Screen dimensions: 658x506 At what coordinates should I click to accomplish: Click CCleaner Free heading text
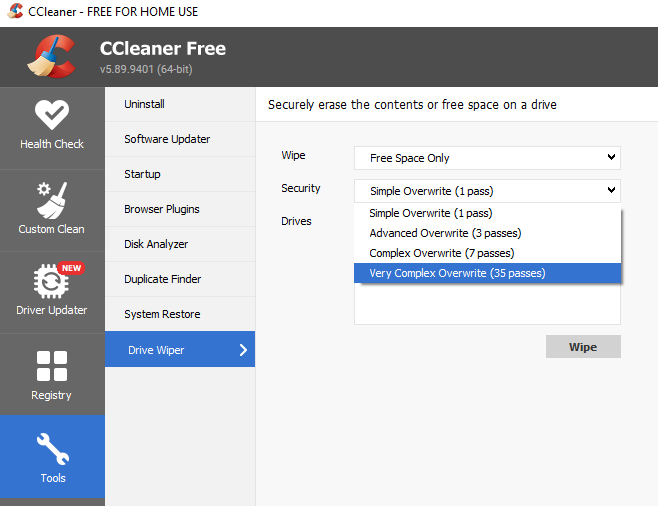(163, 49)
